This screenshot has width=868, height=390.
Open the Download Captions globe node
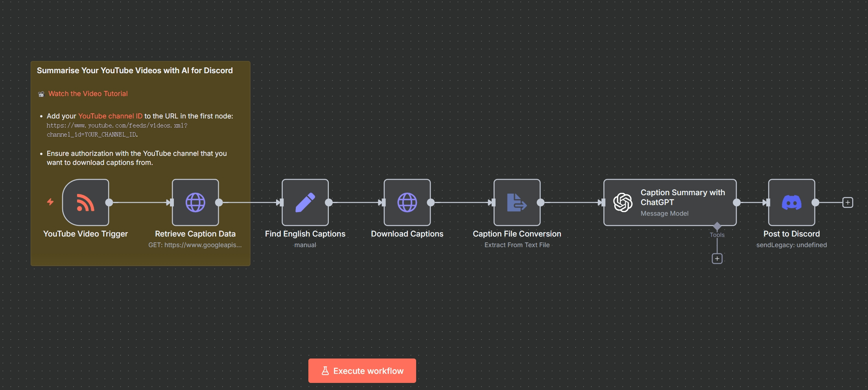click(x=407, y=202)
